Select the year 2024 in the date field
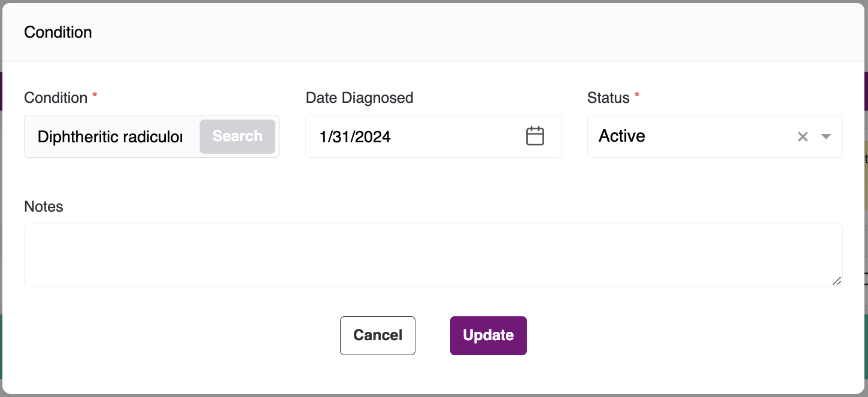 click(x=375, y=137)
